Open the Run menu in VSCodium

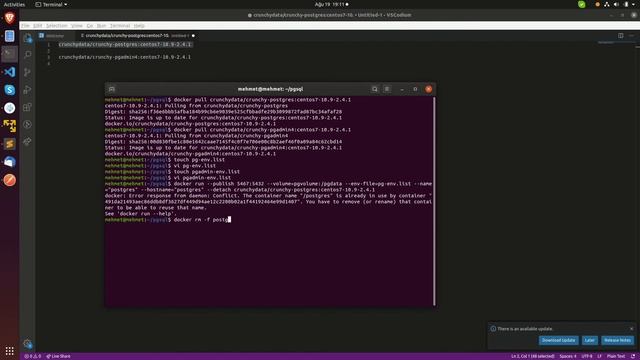point(101,25)
